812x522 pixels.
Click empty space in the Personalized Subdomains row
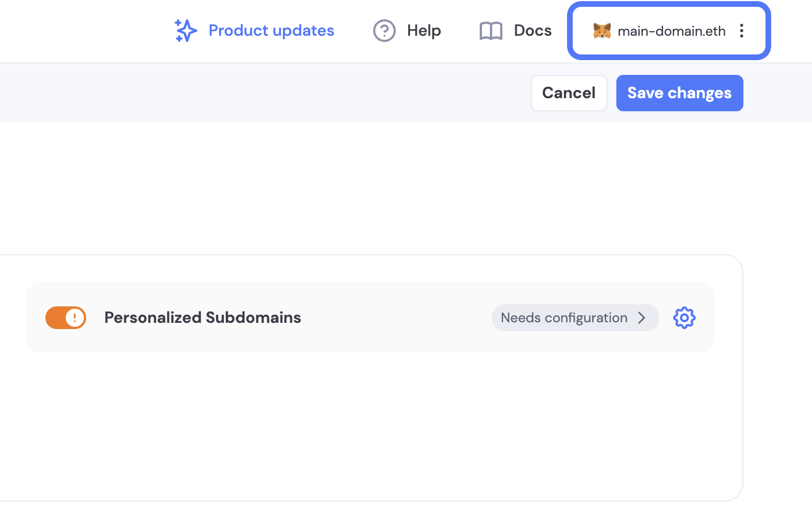pyautogui.click(x=397, y=318)
